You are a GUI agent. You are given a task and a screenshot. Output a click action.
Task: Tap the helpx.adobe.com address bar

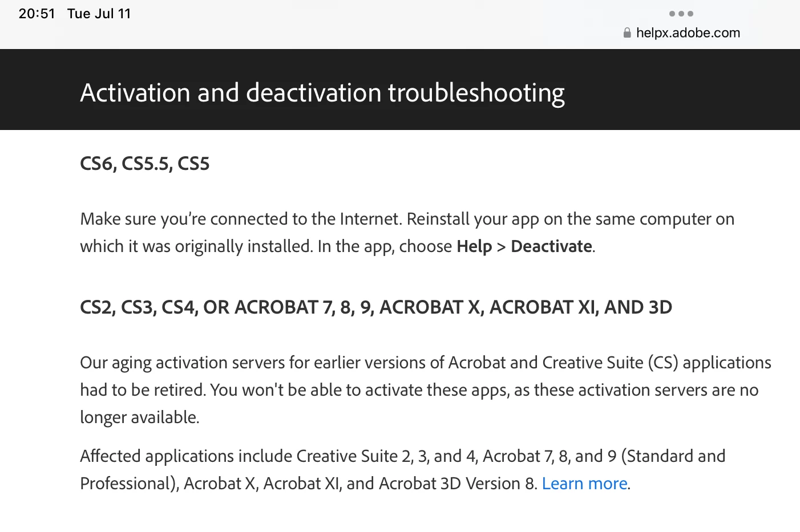point(682,33)
